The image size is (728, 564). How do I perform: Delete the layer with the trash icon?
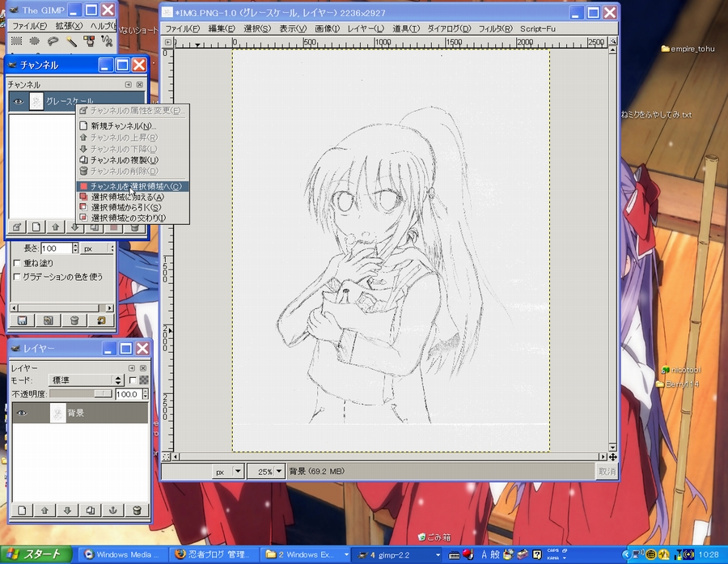point(137,510)
